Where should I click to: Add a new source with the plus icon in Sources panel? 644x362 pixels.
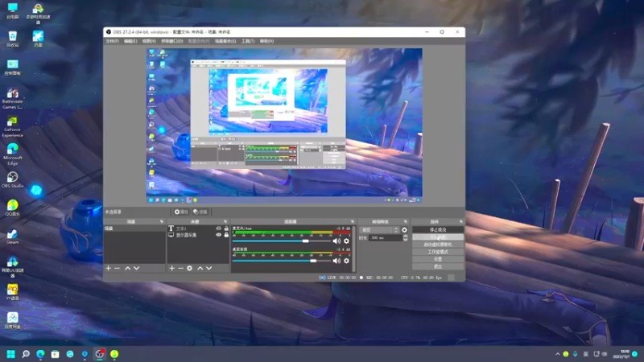point(171,268)
